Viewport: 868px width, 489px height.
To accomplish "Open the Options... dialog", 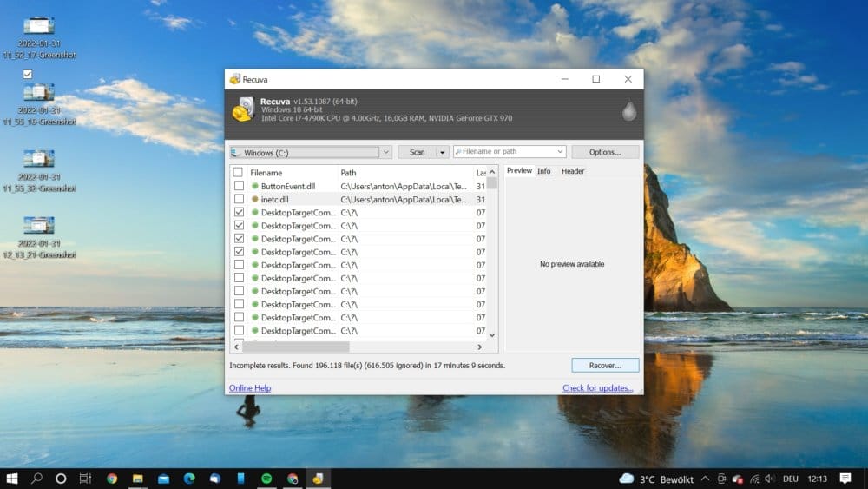I will [605, 152].
